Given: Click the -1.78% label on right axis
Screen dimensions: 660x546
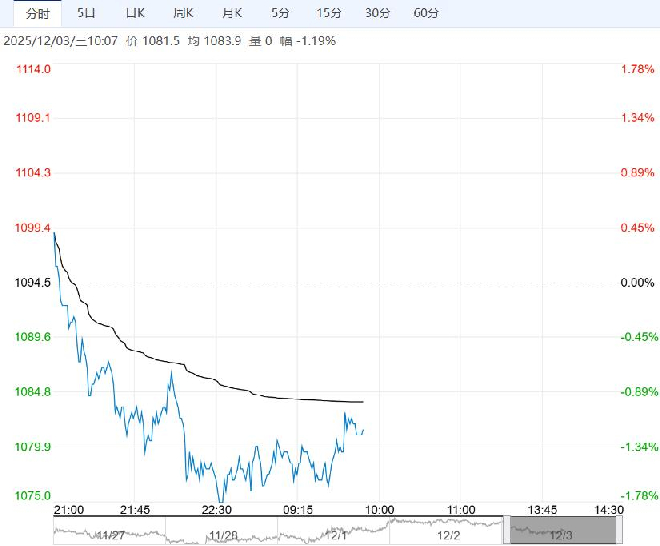Looking at the screenshot, I should coord(637,495).
